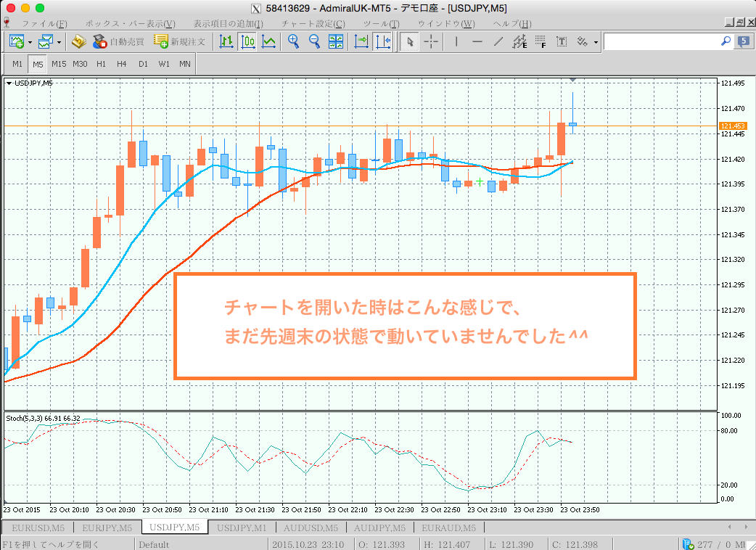Select the horizontal line drawing tool
Viewport: 756px width, 550px height.
477,41
